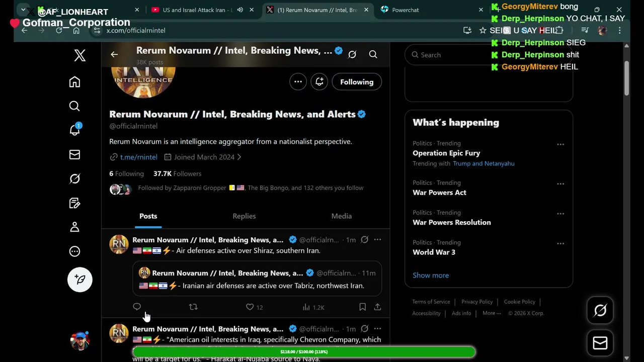
Task: Like the Shiraz air defenses post
Action: tap(254, 307)
